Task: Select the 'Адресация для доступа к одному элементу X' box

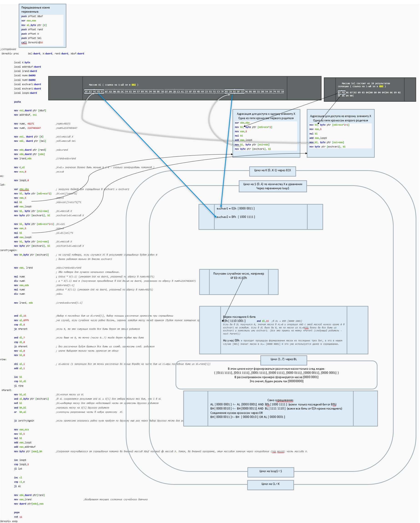Action: (266, 133)
